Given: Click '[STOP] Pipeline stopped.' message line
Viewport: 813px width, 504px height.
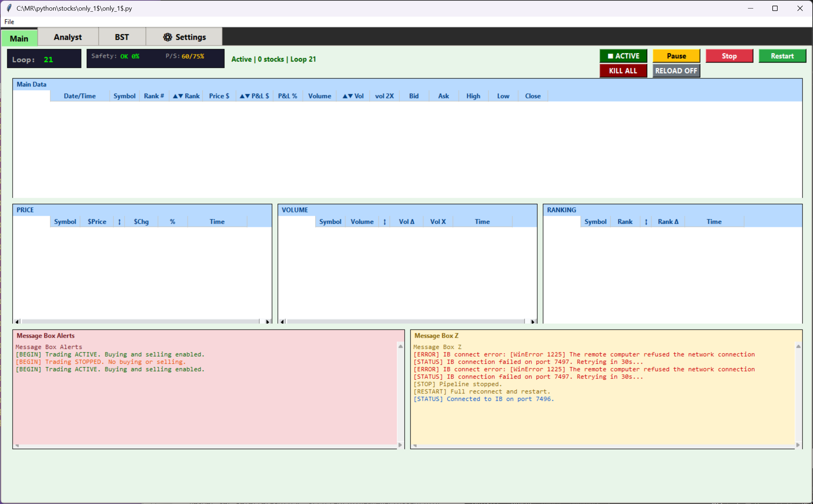Looking at the screenshot, I should coord(458,384).
